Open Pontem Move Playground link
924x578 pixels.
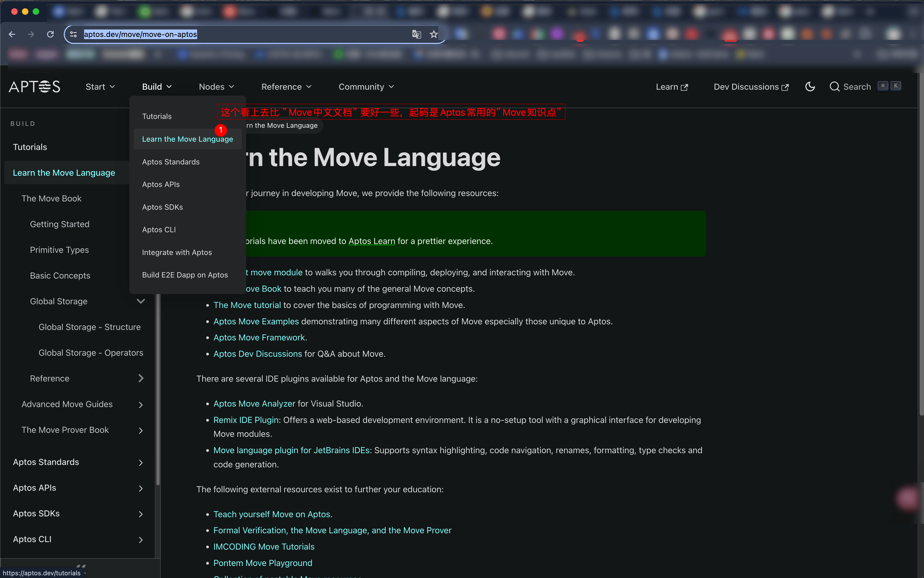[x=262, y=563]
